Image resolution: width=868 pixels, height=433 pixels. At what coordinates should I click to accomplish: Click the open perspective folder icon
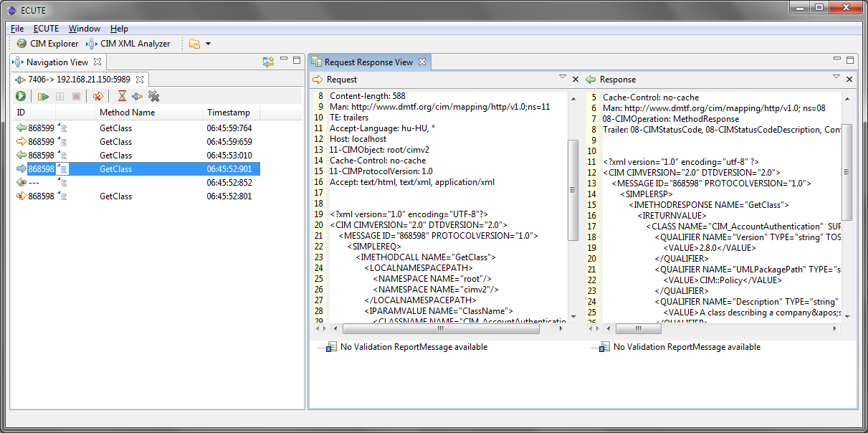(194, 44)
